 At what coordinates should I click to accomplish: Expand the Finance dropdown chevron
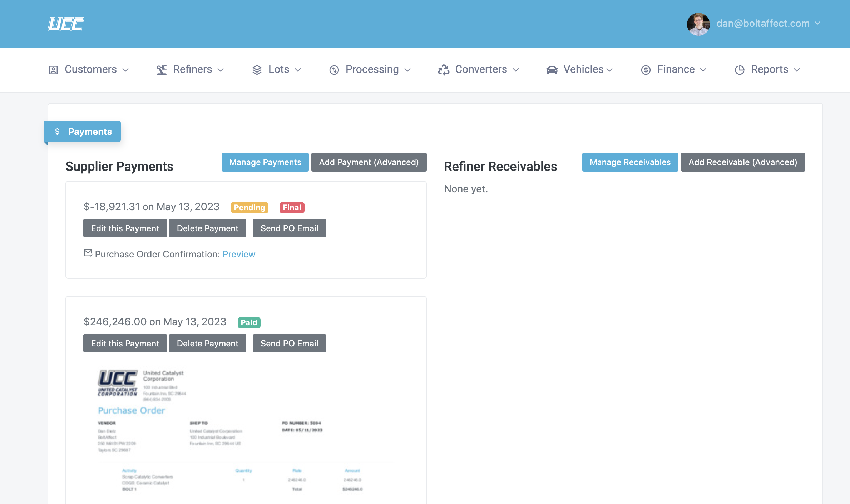[704, 70]
